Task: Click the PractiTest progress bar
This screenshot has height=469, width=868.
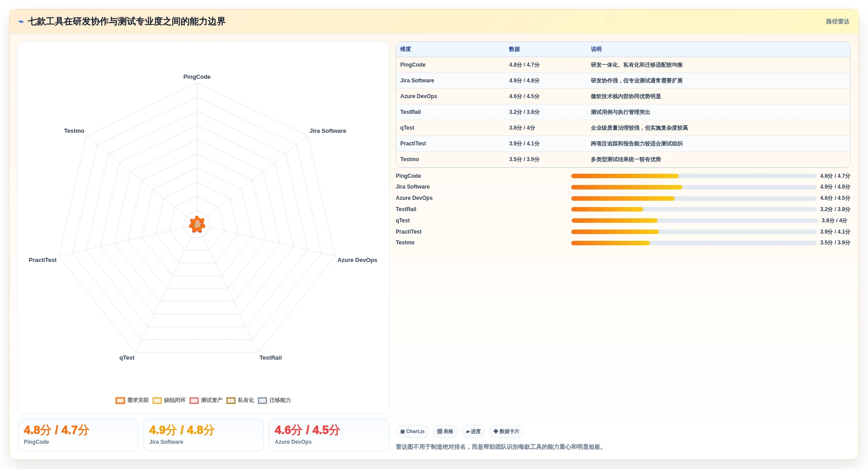Action: (x=694, y=232)
